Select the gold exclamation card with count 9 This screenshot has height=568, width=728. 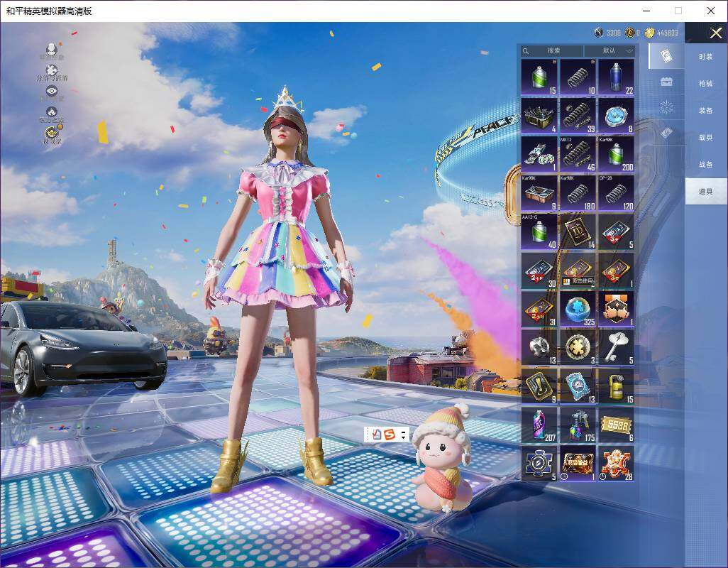point(539,386)
